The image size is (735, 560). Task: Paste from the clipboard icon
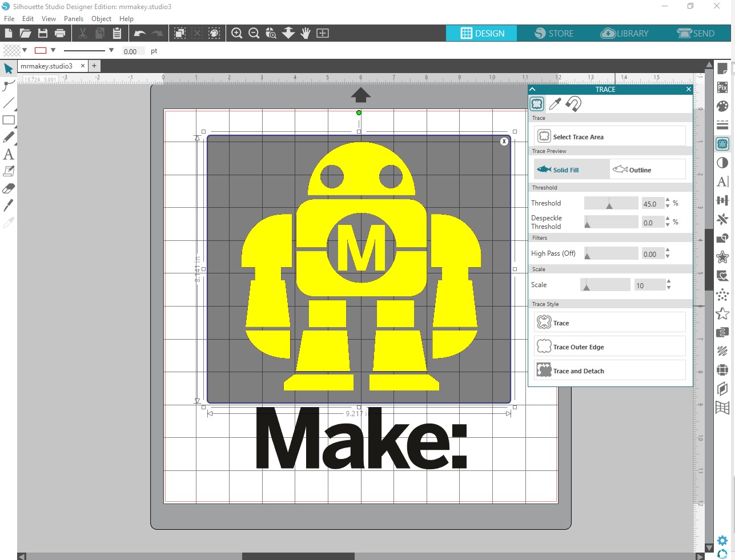[x=117, y=33]
